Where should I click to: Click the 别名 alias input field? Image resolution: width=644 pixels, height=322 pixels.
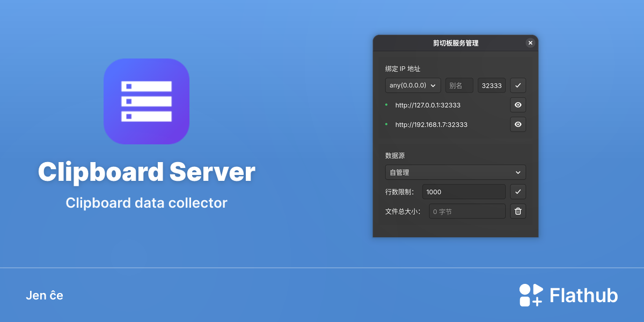pos(459,85)
